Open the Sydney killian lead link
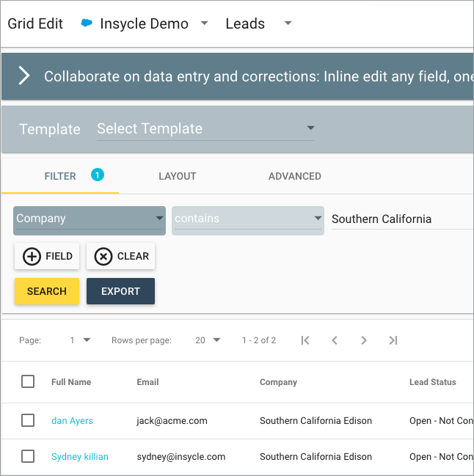This screenshot has height=476, width=474. 80,457
